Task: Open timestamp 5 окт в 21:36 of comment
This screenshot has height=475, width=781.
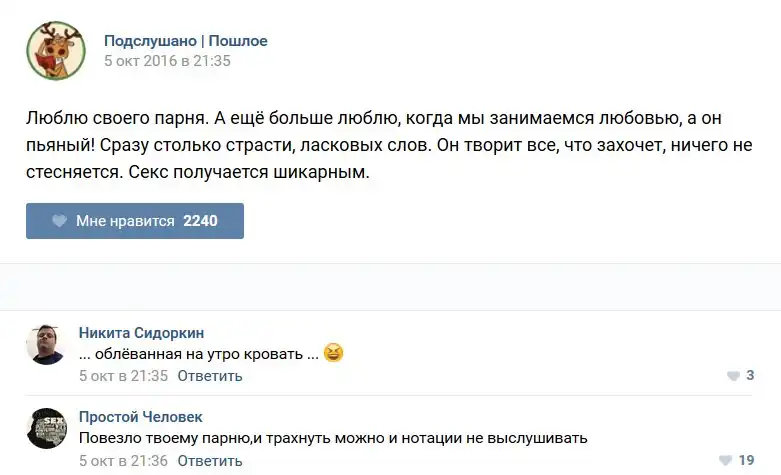Action: coord(124,461)
